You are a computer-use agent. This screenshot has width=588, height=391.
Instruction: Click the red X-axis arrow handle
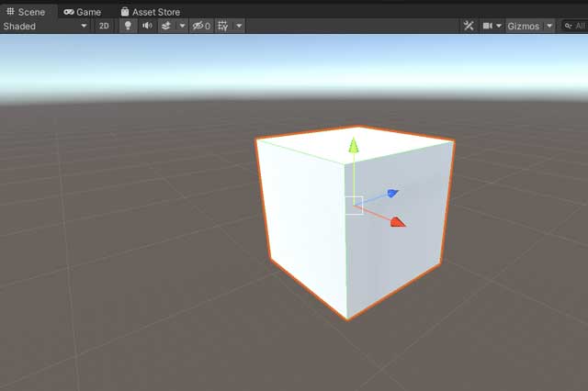[x=397, y=221]
